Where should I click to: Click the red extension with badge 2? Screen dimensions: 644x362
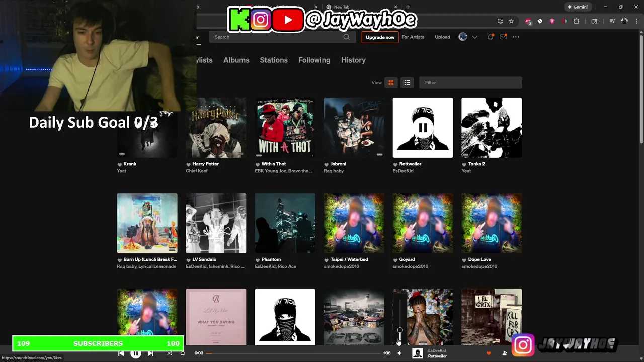tap(528, 21)
